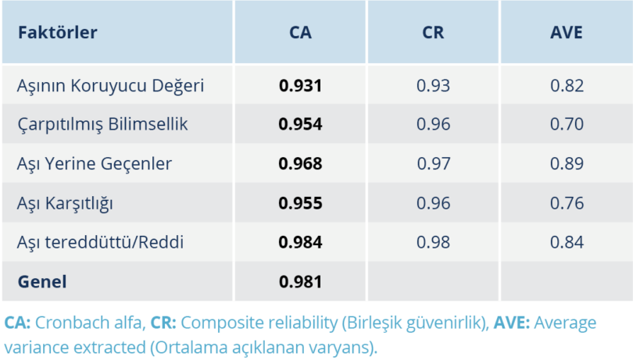Screen dimensions: 633x364
Task: Click AVE value for Aşı tereddüttü/Reddi
Action: pyautogui.click(x=567, y=242)
